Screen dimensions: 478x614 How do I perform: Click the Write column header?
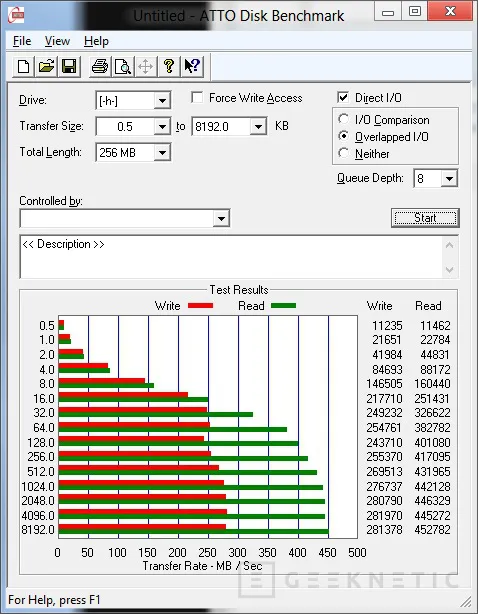[x=379, y=306]
